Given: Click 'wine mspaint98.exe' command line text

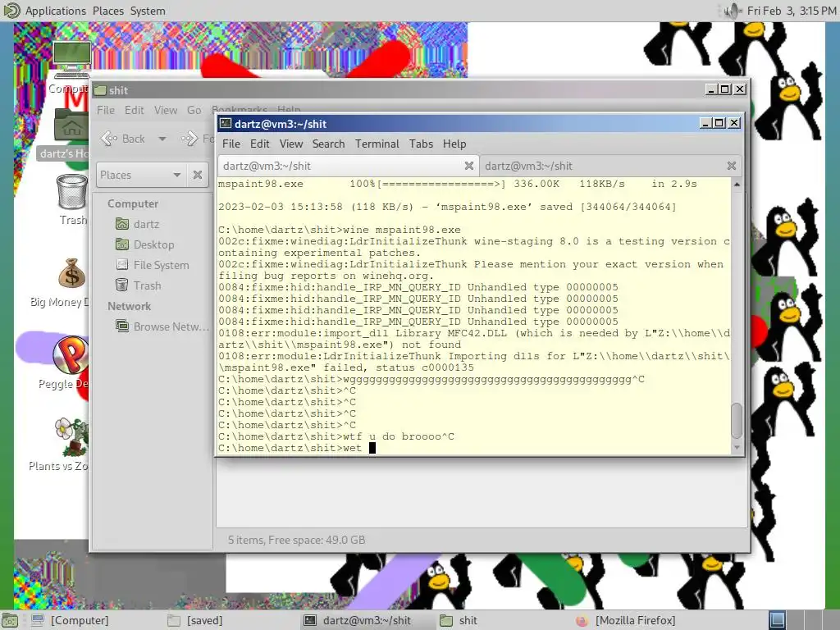Looking at the screenshot, I should 402,230.
